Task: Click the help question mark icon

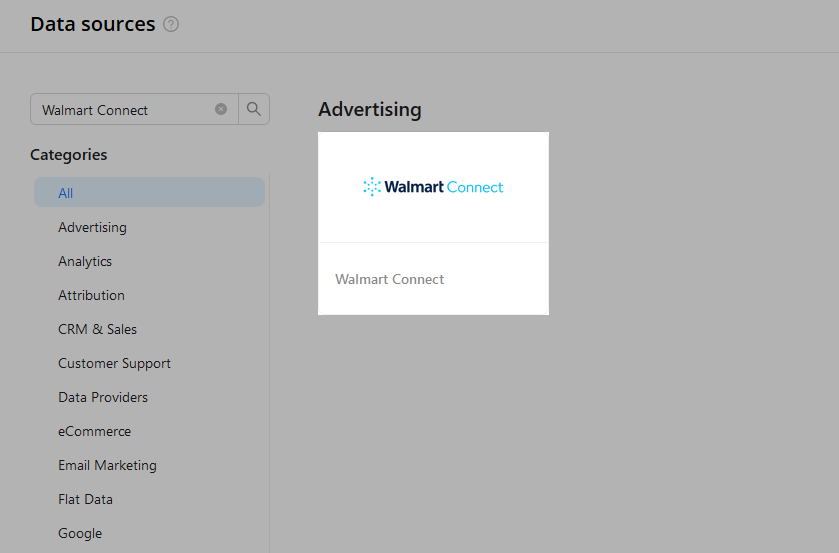Action: click(x=171, y=24)
